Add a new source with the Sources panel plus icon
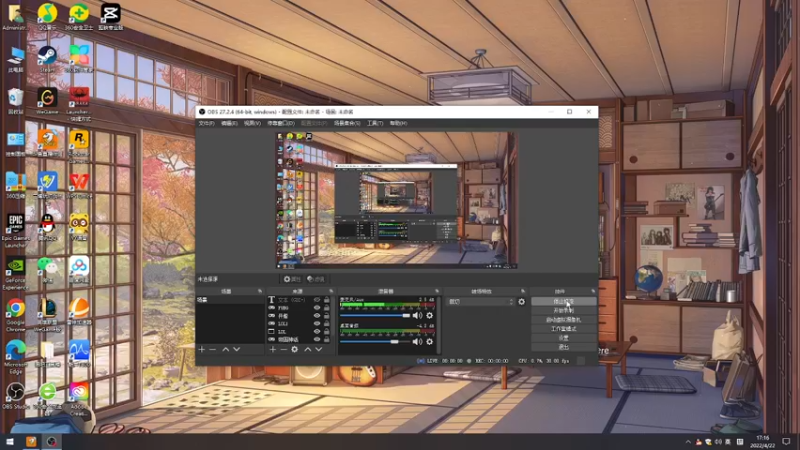The height and width of the screenshot is (450, 800). [272, 349]
